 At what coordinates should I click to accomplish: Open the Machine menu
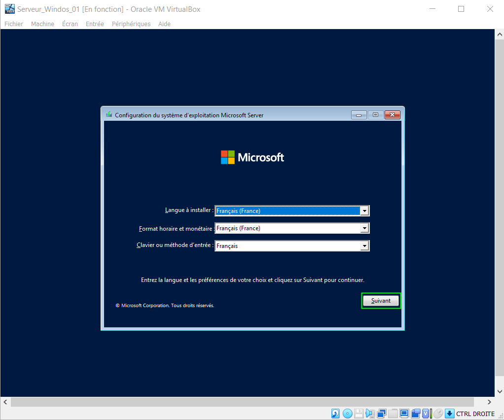coord(42,24)
